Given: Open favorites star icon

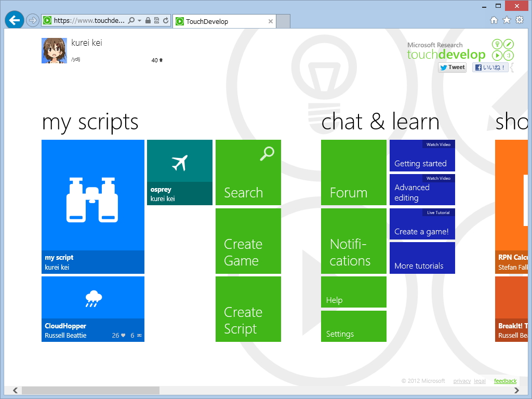Looking at the screenshot, I should (507, 20).
